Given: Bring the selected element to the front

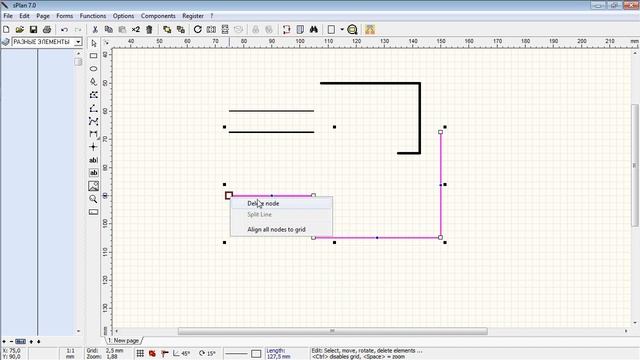Looking at the screenshot, I should pos(167,29).
